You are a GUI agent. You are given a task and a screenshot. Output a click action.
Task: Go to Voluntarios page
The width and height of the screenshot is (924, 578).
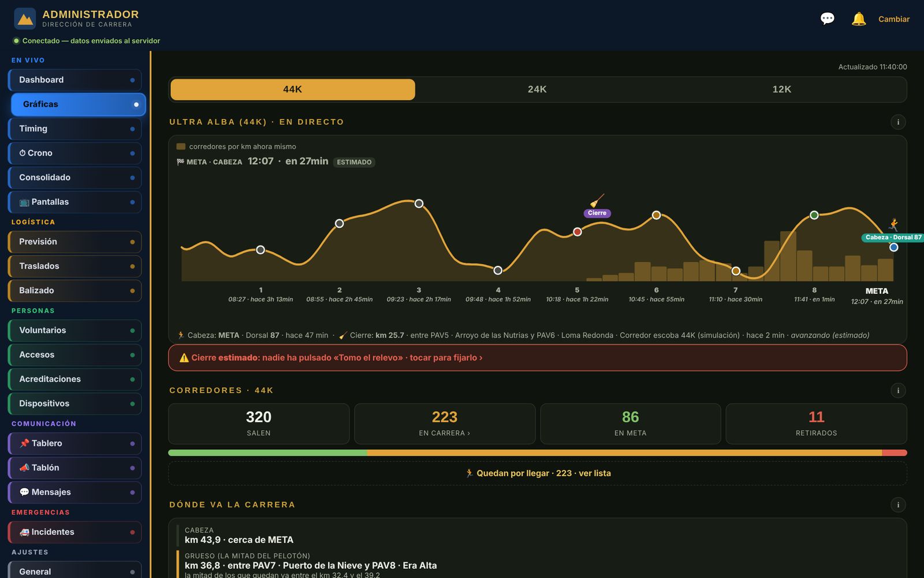coord(75,331)
